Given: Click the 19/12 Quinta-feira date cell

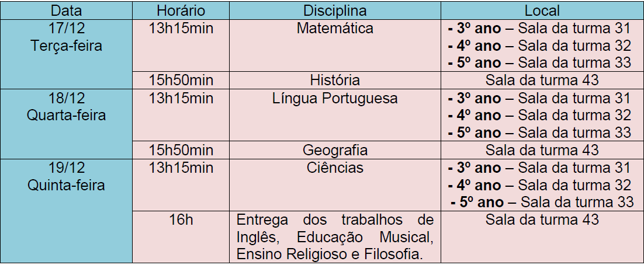Looking at the screenshot, I should (x=66, y=211).
